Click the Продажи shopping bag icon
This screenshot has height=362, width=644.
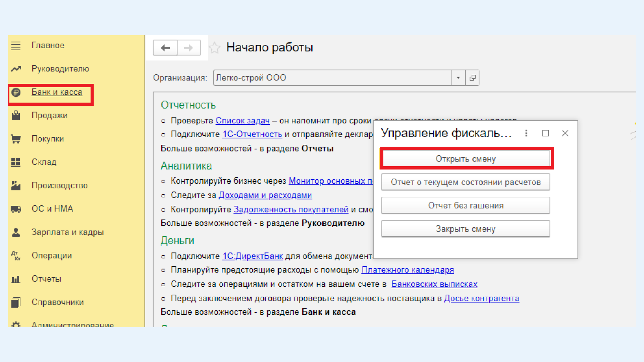16,115
